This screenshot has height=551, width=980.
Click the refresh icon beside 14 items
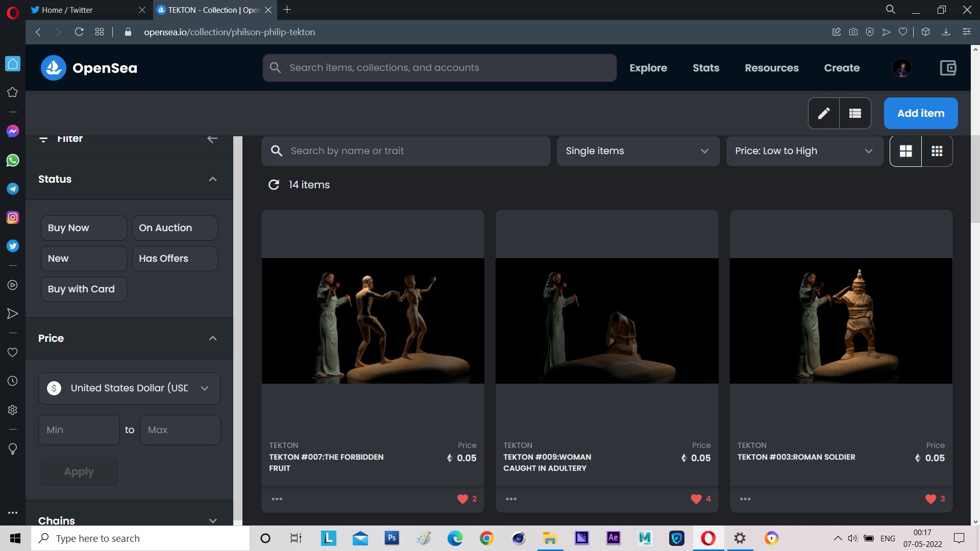coord(274,185)
